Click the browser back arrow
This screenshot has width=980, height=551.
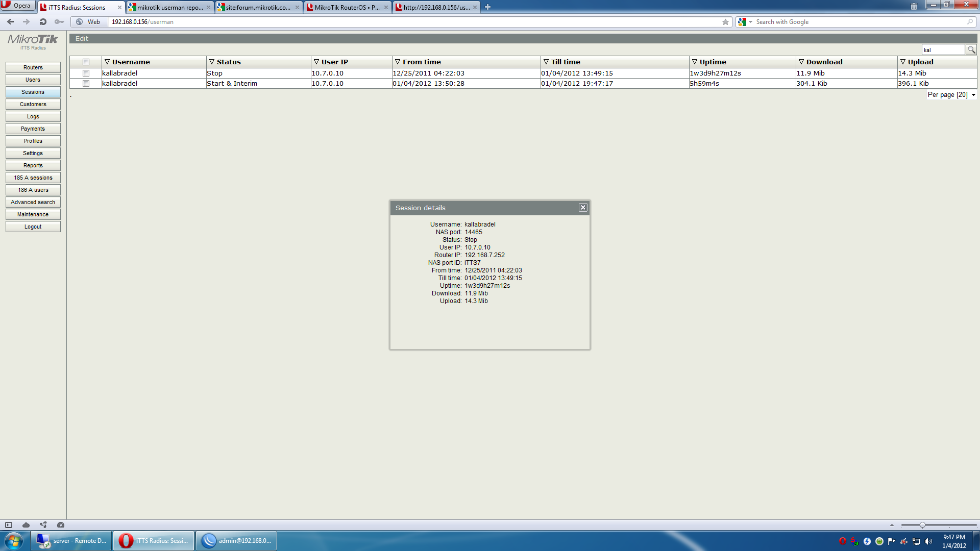pyautogui.click(x=10, y=22)
